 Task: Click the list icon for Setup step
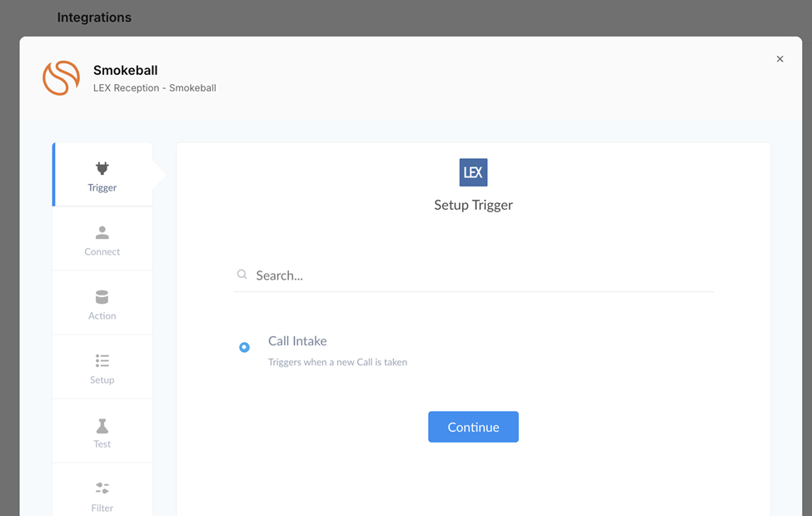coord(102,361)
